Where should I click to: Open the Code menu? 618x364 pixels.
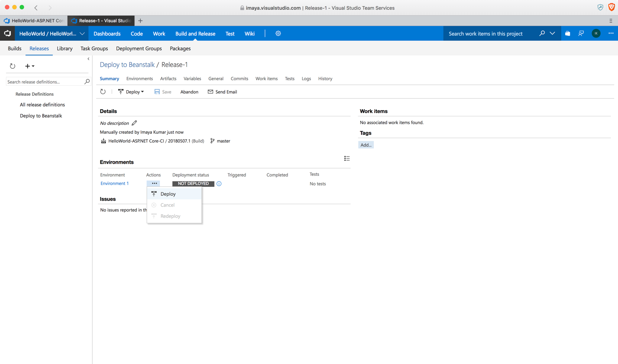[137, 33]
